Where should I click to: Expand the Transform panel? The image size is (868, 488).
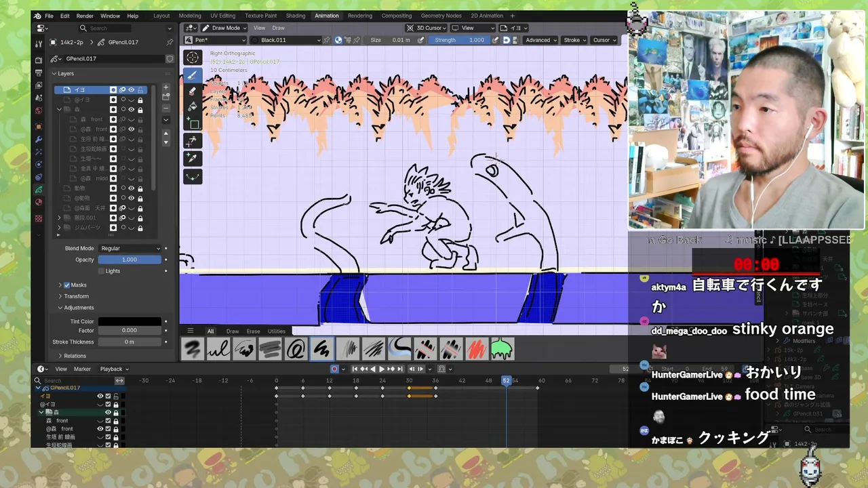(x=77, y=296)
